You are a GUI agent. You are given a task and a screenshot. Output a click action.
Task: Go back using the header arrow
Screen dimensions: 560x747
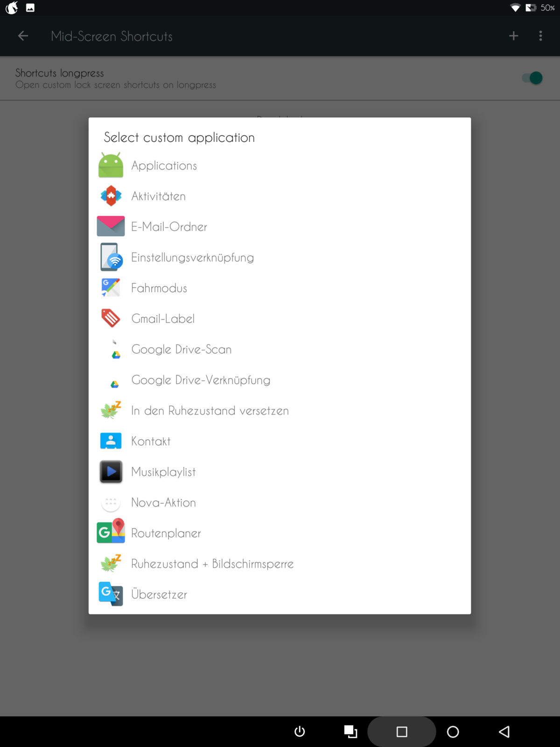pyautogui.click(x=23, y=36)
